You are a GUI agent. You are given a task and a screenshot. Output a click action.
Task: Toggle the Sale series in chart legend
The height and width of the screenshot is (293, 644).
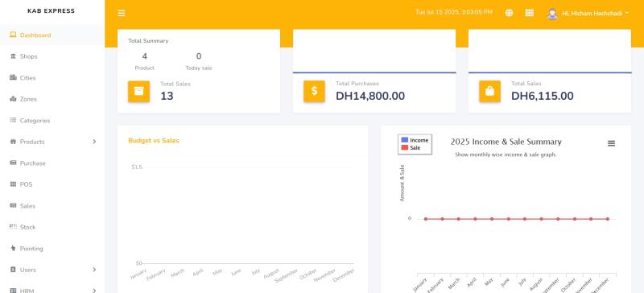point(411,147)
